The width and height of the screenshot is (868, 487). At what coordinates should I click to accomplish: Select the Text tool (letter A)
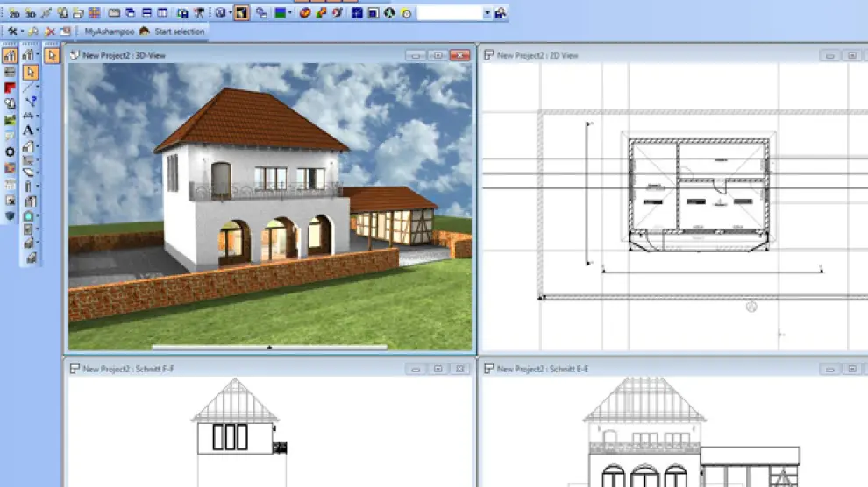(x=29, y=130)
